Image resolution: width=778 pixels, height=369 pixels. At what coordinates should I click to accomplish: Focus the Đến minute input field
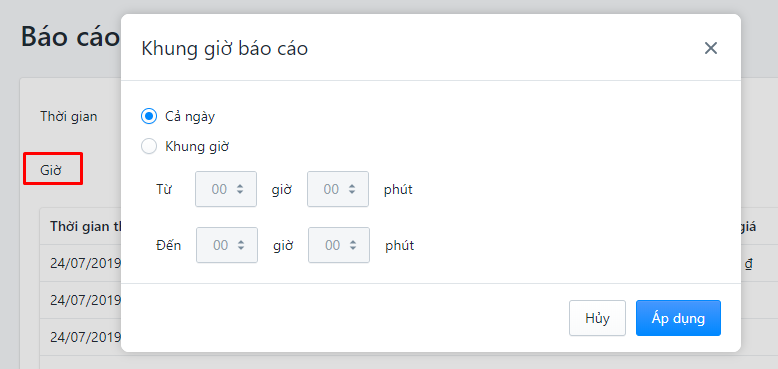339,245
